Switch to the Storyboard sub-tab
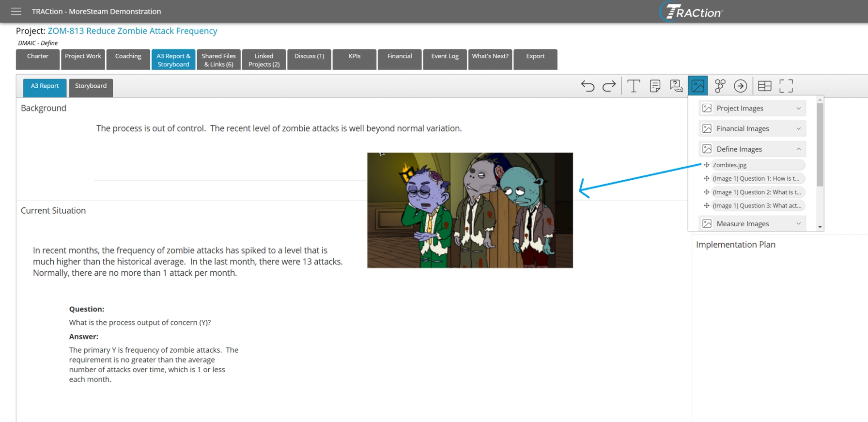This screenshot has height=422, width=868. click(x=91, y=88)
